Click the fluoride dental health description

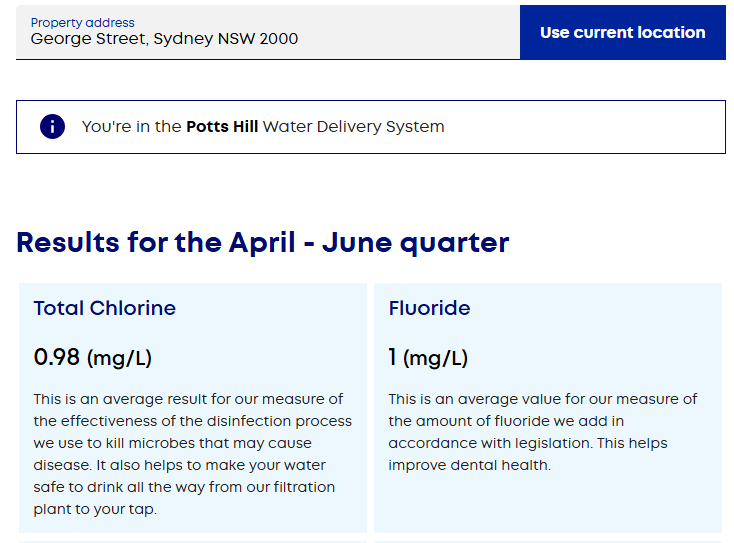(542, 432)
